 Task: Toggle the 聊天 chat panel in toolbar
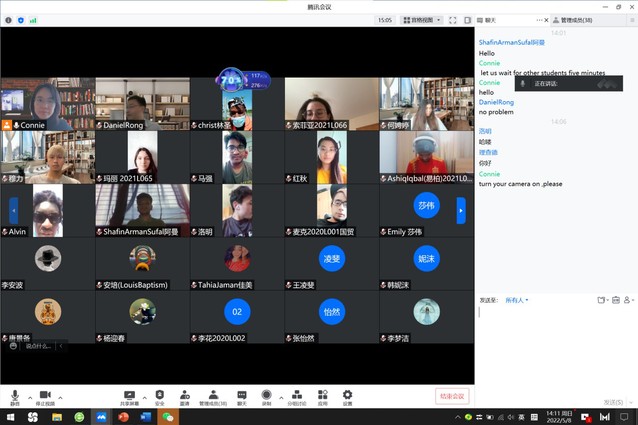pyautogui.click(x=242, y=396)
